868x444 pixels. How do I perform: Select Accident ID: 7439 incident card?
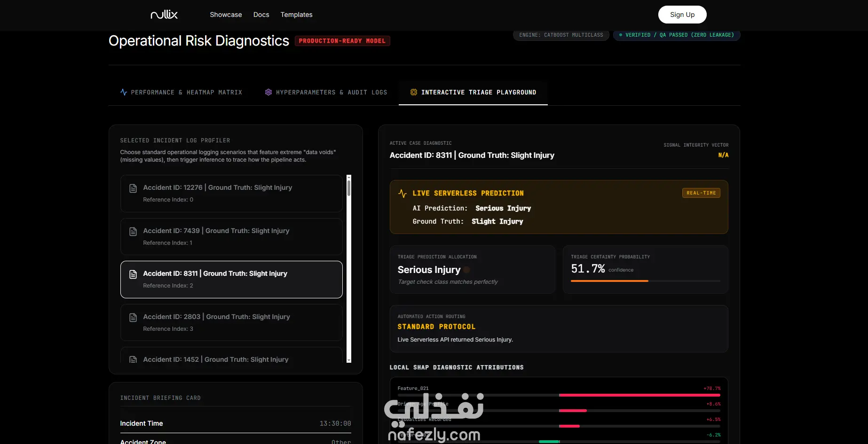pos(231,236)
